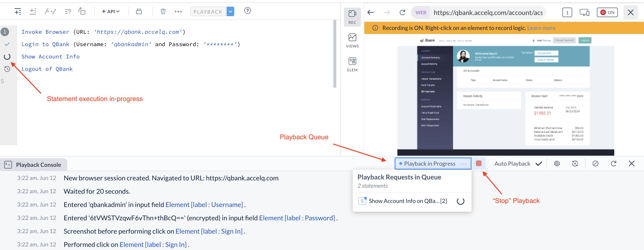Select the Invoke Browser statement
The height and width of the screenshot is (250, 644).
pos(103,32)
